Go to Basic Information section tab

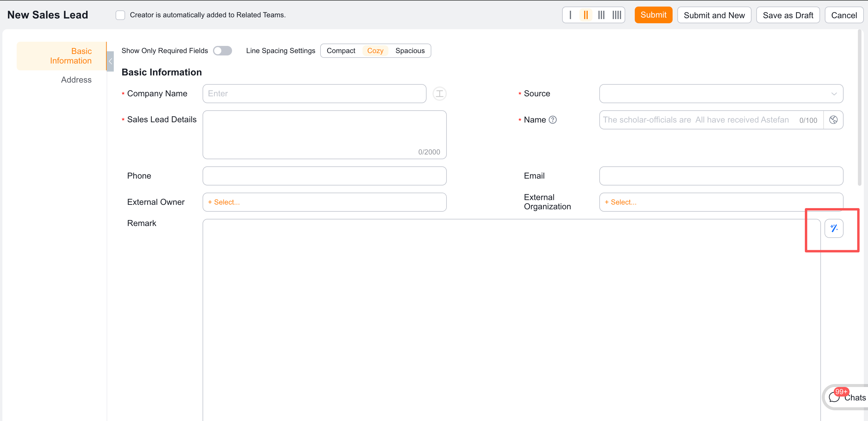[x=61, y=56]
